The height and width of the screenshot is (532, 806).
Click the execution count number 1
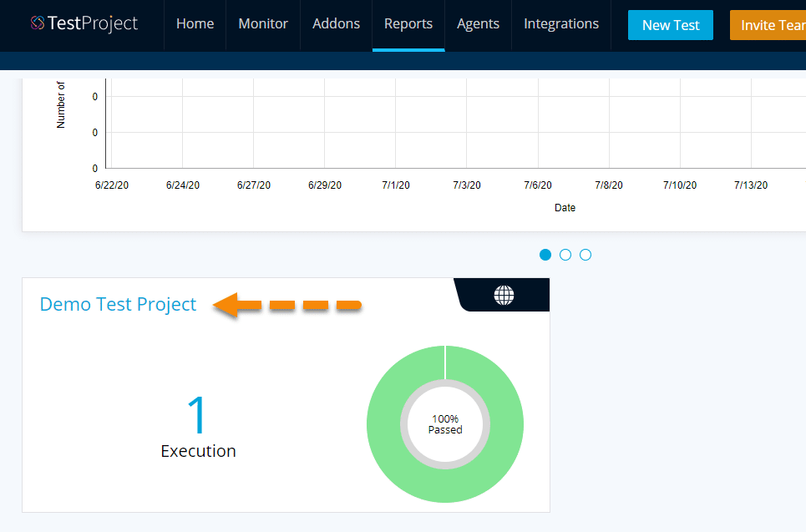pyautogui.click(x=197, y=415)
